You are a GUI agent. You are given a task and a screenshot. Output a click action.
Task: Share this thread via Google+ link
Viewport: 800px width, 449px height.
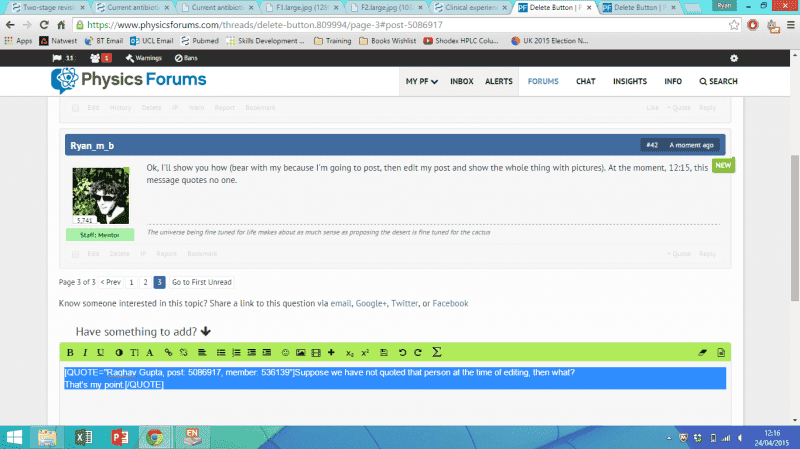click(371, 304)
